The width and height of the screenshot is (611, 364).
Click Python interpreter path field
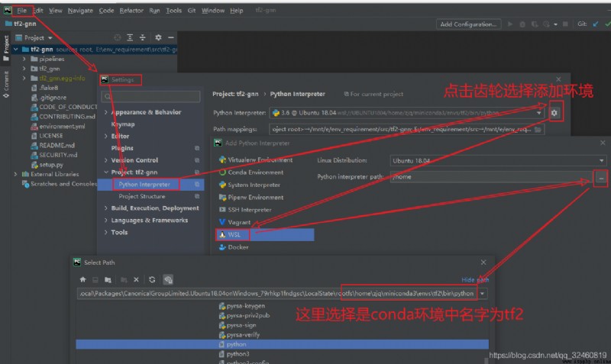pos(491,177)
